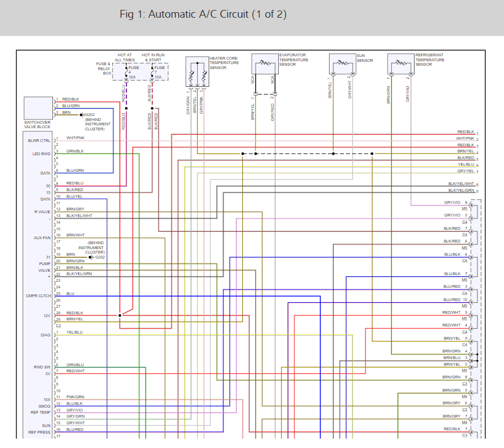Viewport: 504px width, 448px height.
Task: Click the 'WHT/PNK 2' label on right edge
Action: pos(467,139)
